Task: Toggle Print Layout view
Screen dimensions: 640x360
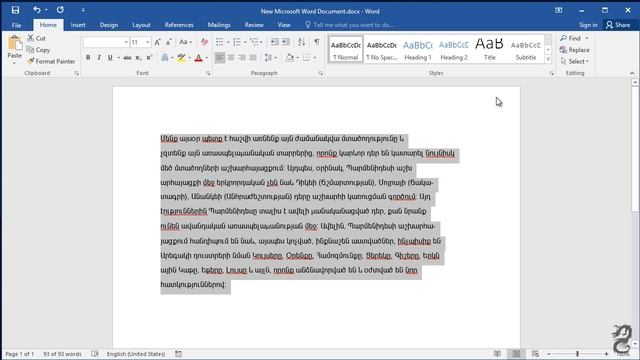Action: 516,354
